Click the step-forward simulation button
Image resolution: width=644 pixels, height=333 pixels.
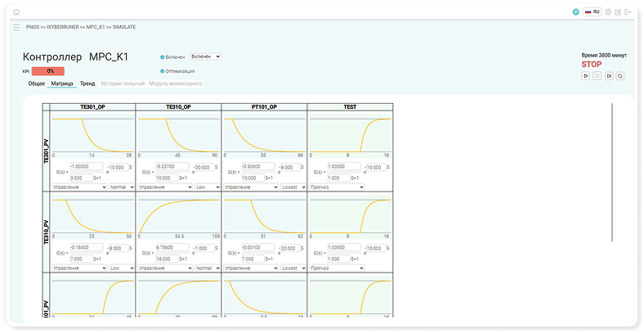[x=609, y=75]
